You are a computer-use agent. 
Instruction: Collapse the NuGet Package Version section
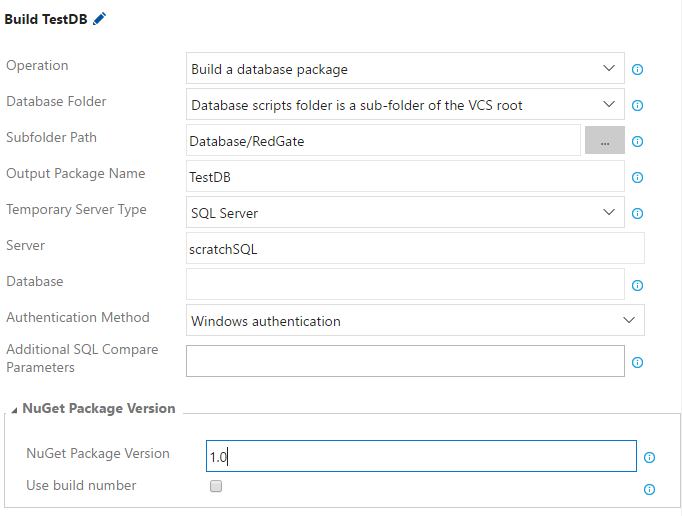click(x=13, y=410)
